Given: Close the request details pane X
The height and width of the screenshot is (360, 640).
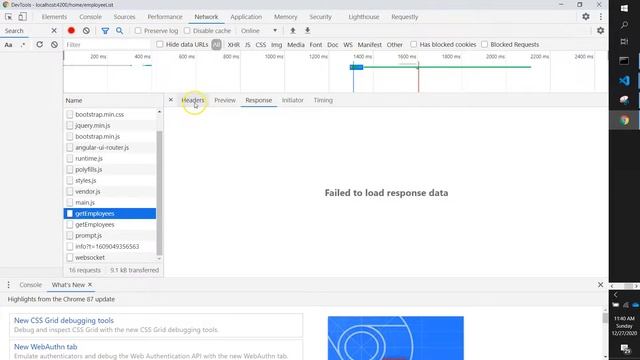Looking at the screenshot, I should coord(171,100).
